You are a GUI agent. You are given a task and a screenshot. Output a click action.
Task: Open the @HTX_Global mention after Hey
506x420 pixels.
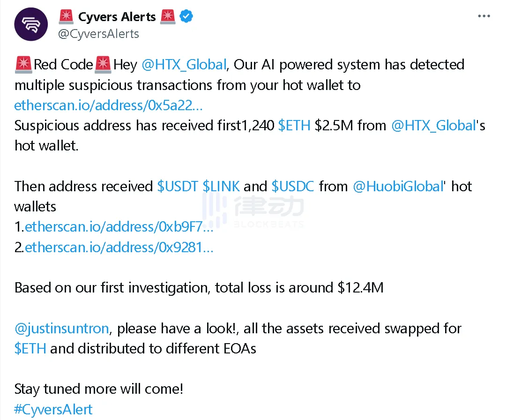(x=184, y=64)
